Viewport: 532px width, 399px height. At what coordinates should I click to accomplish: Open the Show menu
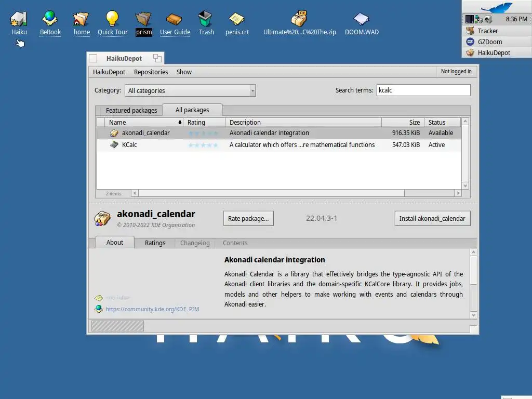[x=184, y=72]
